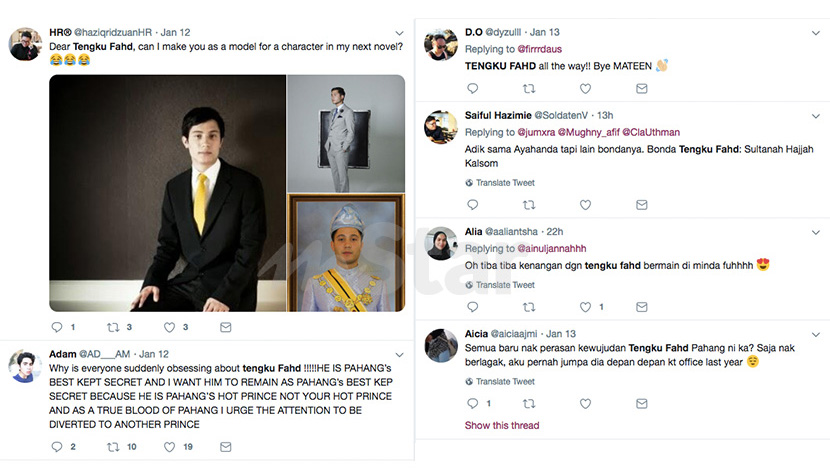Reply to Aicia's tweet
The width and height of the screenshot is (830, 475).
tap(473, 404)
